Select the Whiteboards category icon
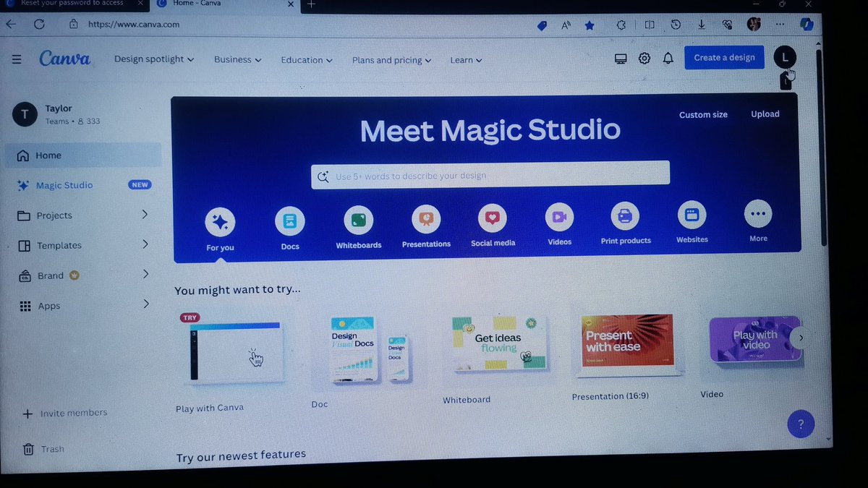 [x=358, y=220]
